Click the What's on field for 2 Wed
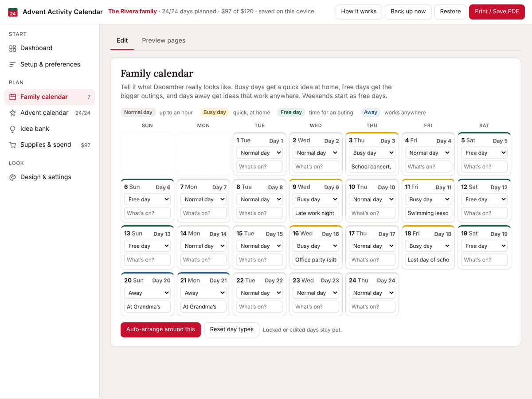Image resolution: width=532 pixels, height=399 pixels. (316, 167)
